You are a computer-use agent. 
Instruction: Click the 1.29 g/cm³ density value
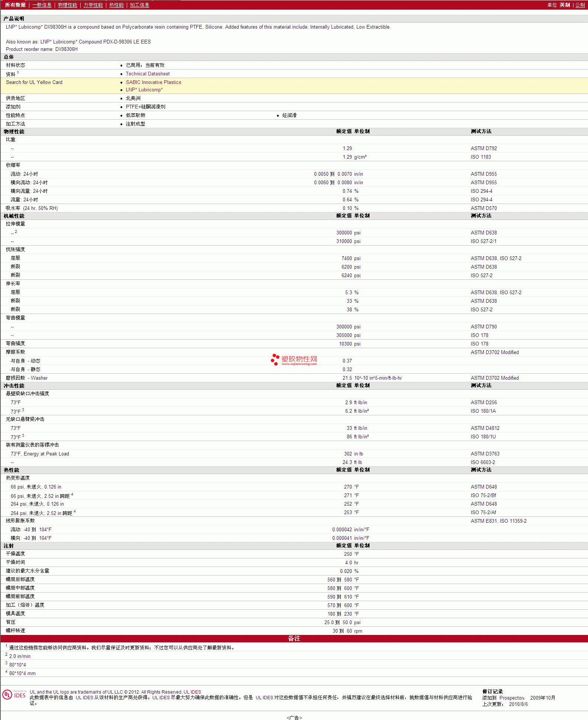(355, 157)
